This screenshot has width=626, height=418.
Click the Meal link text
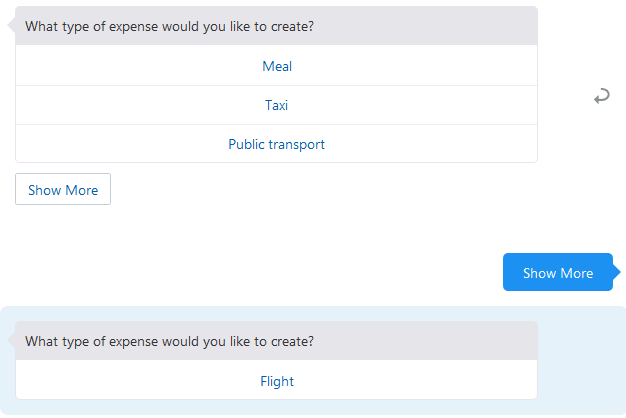277,66
